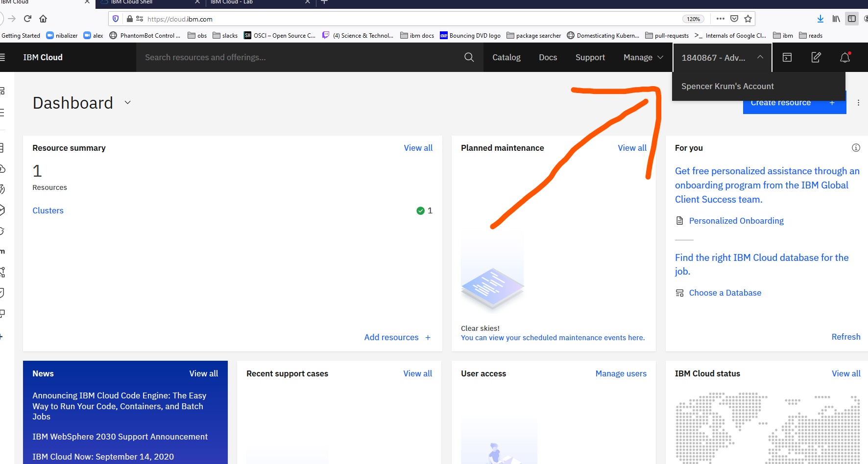
Task: Open Find the right IBM Cloud database link
Action: (x=762, y=264)
